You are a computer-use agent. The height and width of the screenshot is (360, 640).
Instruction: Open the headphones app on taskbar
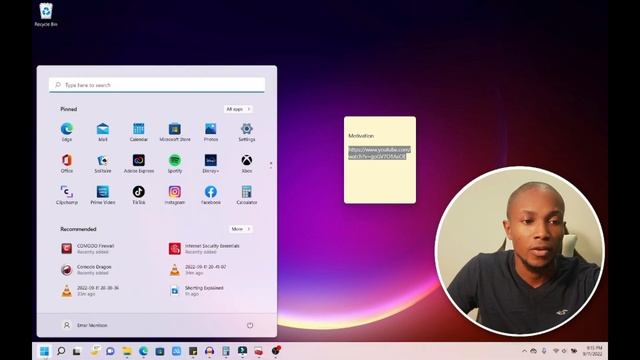[x=209, y=351]
